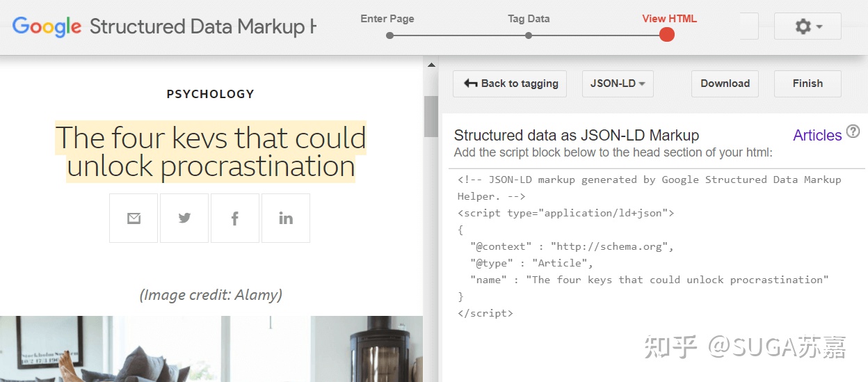Click the Back to tagging button

pos(510,83)
